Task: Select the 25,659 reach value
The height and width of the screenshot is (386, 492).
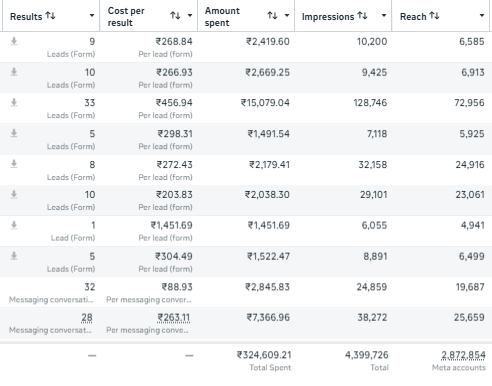Action: point(469,317)
